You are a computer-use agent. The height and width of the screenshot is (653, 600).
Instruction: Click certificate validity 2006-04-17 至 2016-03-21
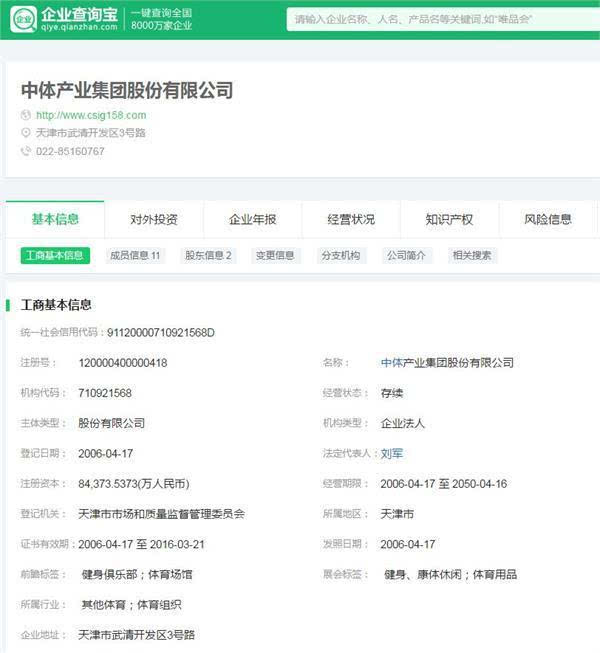tap(142, 544)
